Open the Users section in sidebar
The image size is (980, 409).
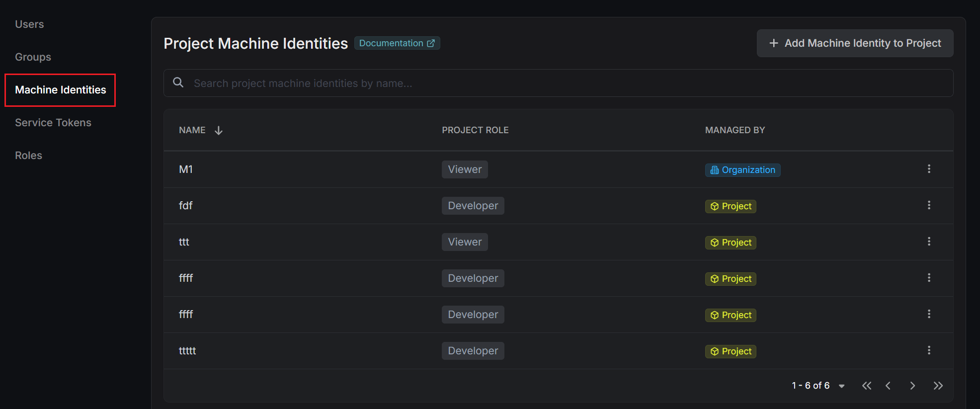[x=29, y=24]
